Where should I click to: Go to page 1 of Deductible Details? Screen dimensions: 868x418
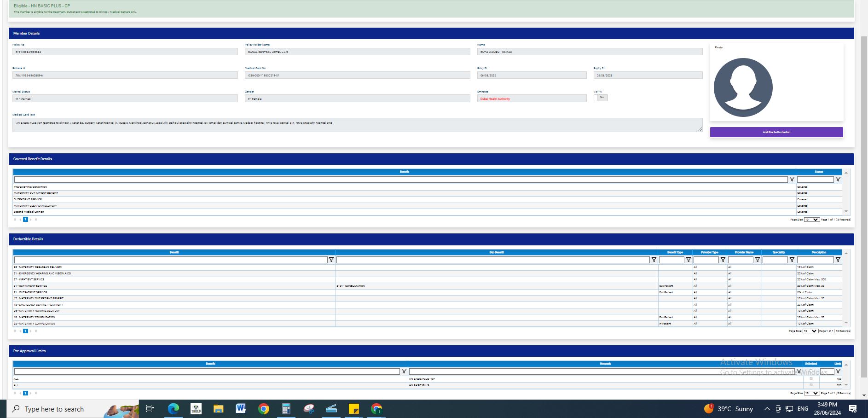[25, 331]
